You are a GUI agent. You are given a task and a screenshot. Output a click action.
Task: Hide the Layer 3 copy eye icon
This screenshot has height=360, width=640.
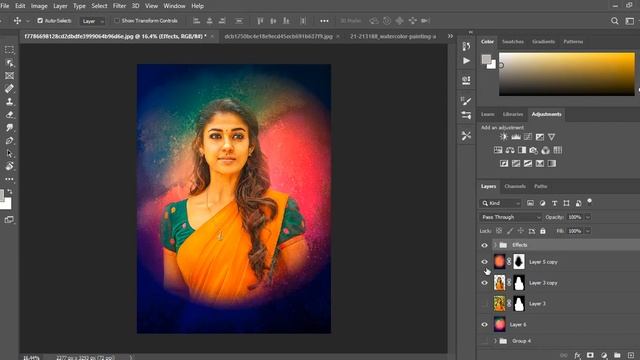pos(484,283)
